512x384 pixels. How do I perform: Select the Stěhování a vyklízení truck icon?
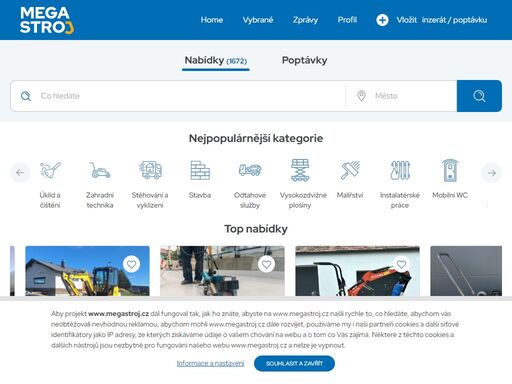pos(150,170)
